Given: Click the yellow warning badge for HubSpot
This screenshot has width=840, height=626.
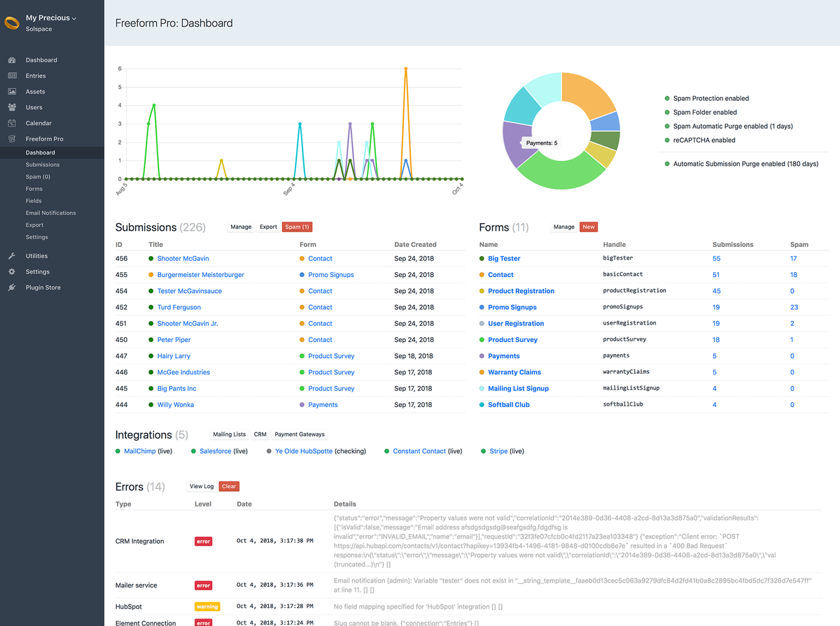Looking at the screenshot, I should point(207,606).
